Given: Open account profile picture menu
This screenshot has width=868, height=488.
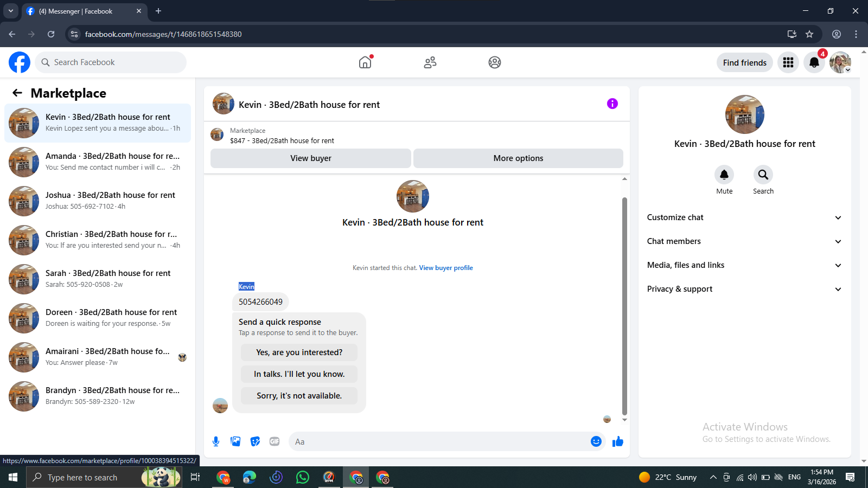Looking at the screenshot, I should pyautogui.click(x=840, y=62).
